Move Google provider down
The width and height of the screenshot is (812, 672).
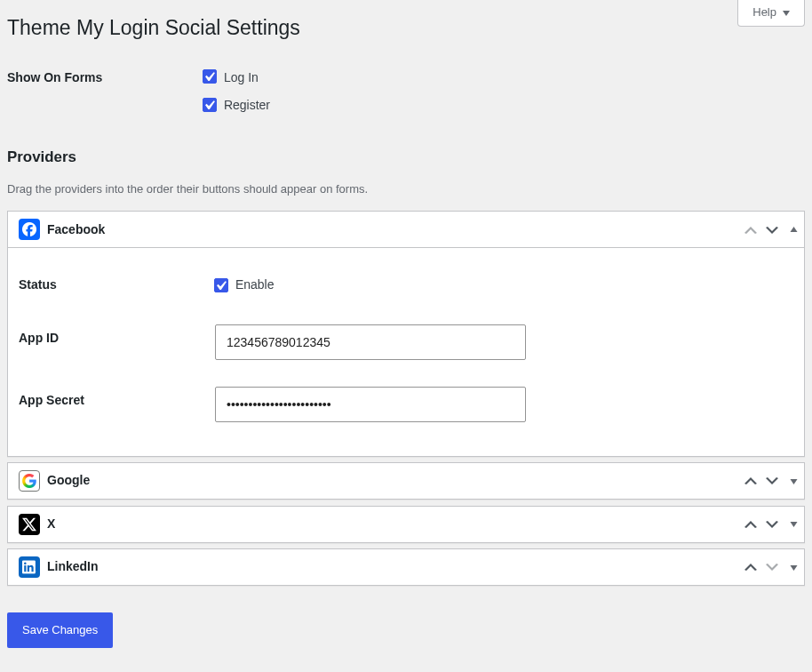[772, 481]
